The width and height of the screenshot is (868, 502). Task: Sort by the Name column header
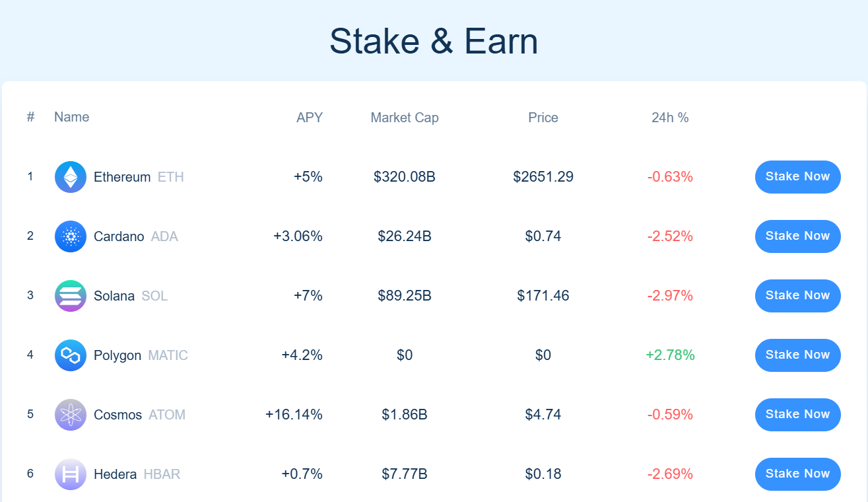pos(71,117)
